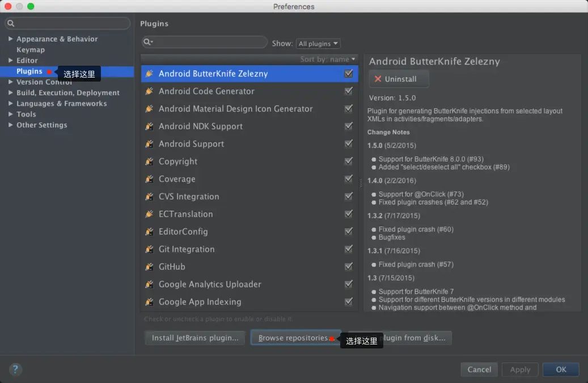588x383 pixels.
Task: Click the Android NDK Support plugin icon
Action: (149, 126)
